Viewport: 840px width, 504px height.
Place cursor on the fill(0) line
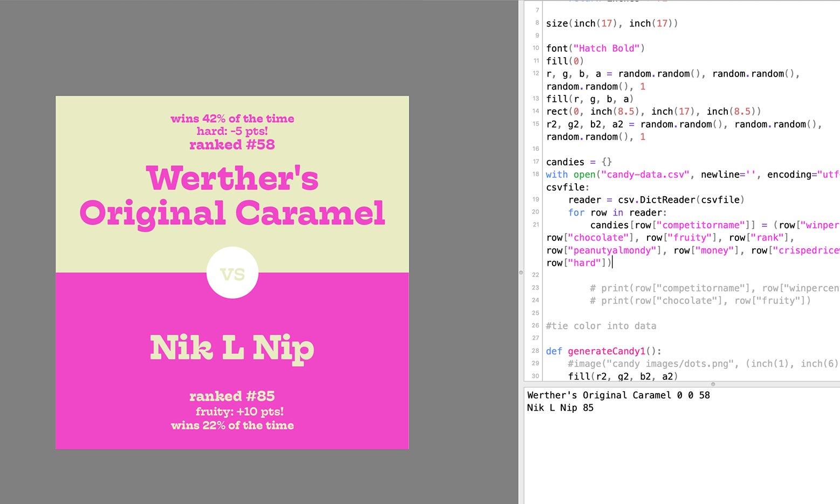(565, 61)
